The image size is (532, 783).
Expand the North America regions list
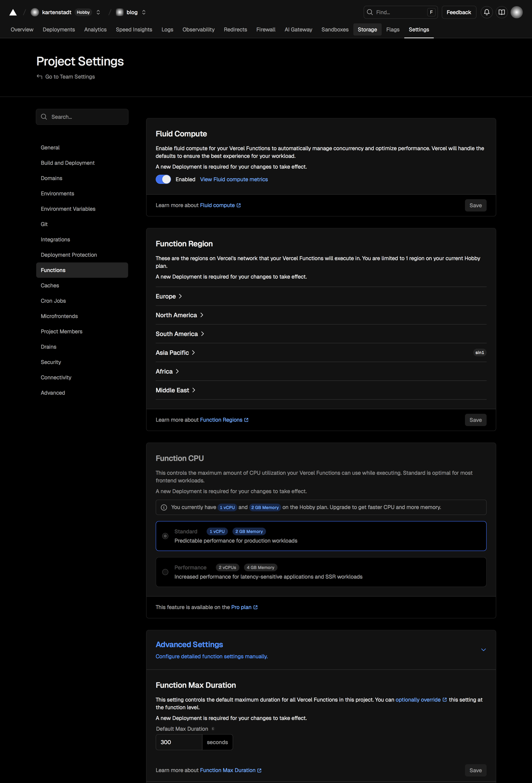tap(179, 315)
